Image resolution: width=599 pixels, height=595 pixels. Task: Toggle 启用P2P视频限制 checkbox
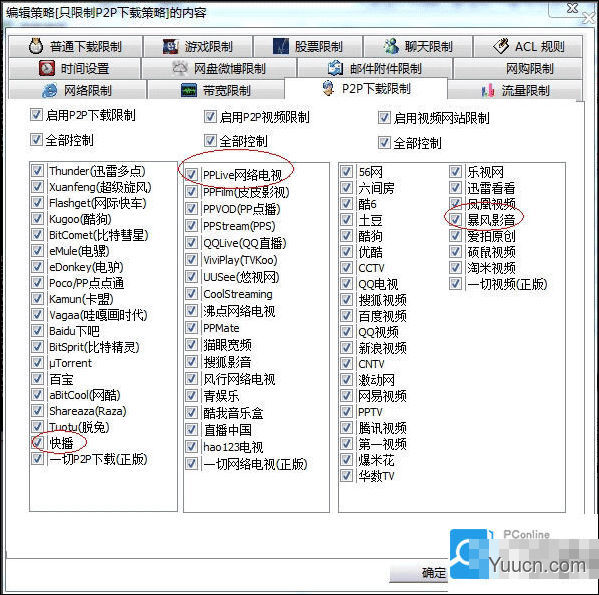point(210,116)
